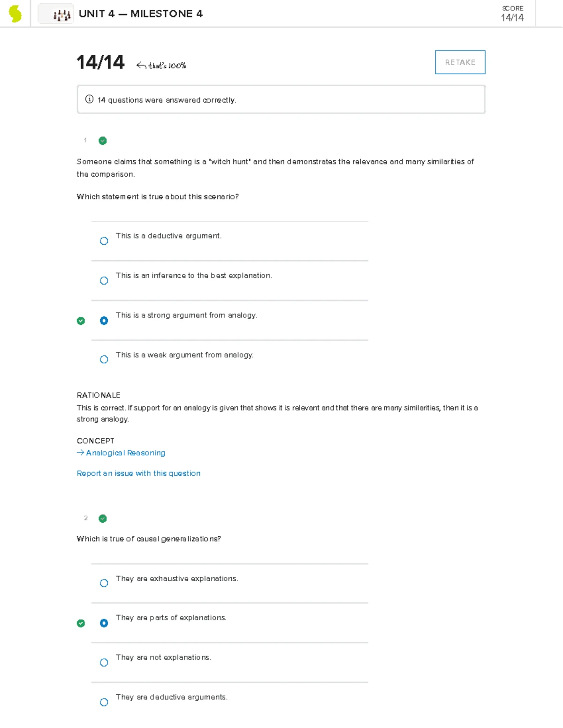Click the filled radio beside 'They are parts of explanations'

[104, 623]
